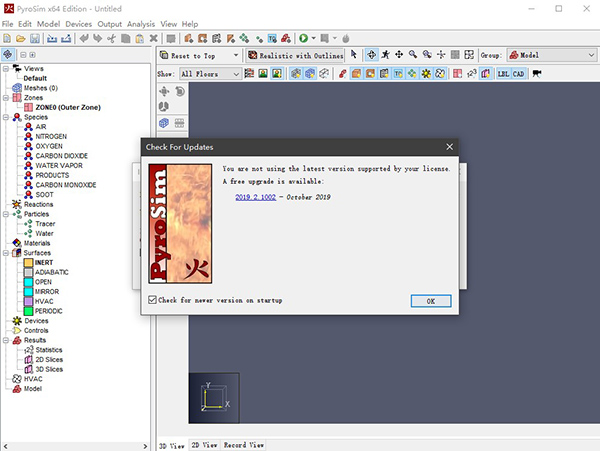Click the Save model icon in toolbar
600x451 pixels.
[37, 38]
